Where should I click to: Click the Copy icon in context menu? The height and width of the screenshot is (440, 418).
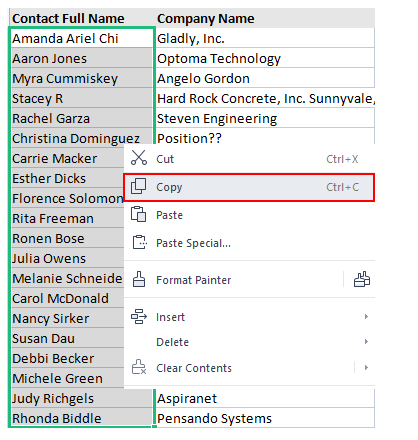coord(138,186)
